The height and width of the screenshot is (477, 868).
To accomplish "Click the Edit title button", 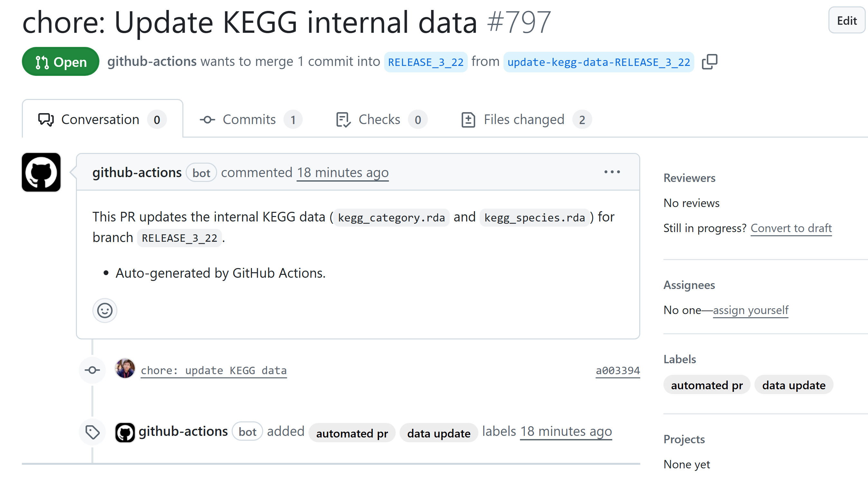I will [x=846, y=21].
